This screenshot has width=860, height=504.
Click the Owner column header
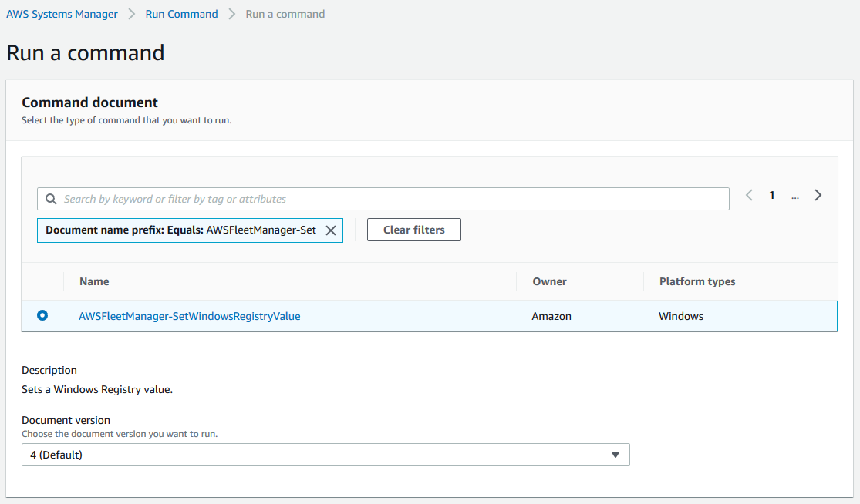550,281
